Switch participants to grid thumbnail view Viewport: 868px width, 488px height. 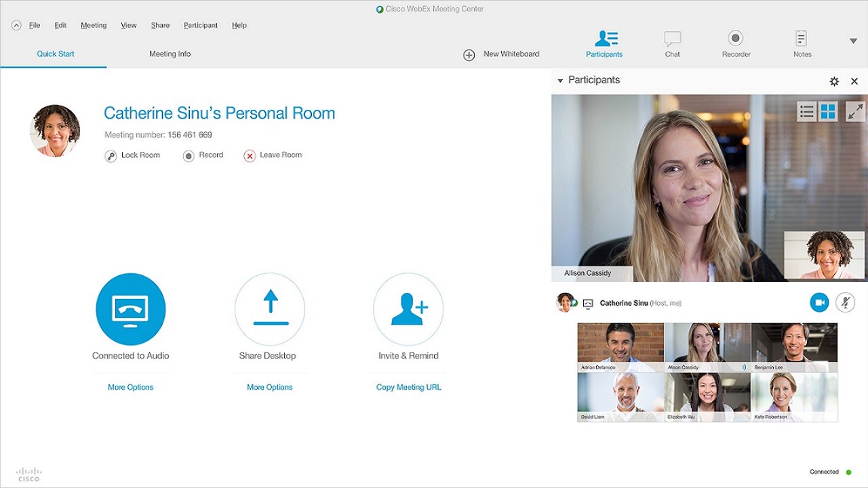(828, 112)
